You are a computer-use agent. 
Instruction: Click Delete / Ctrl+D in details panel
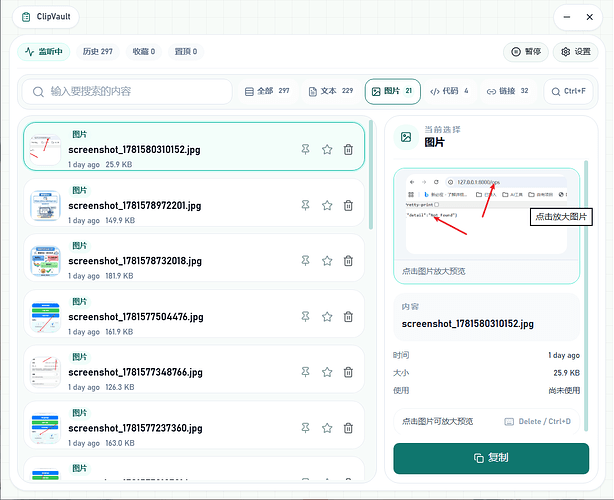pos(537,421)
